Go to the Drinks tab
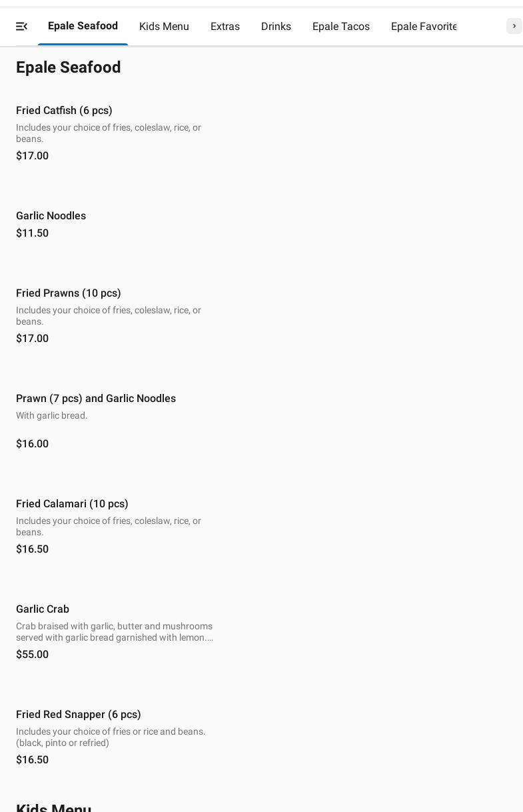Viewport: 523px width, 812px height. point(276,27)
